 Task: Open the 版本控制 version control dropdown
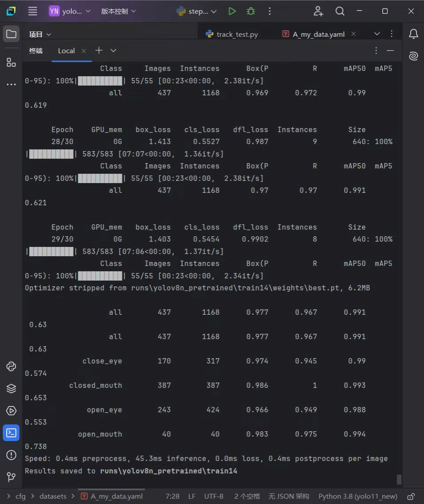click(118, 11)
